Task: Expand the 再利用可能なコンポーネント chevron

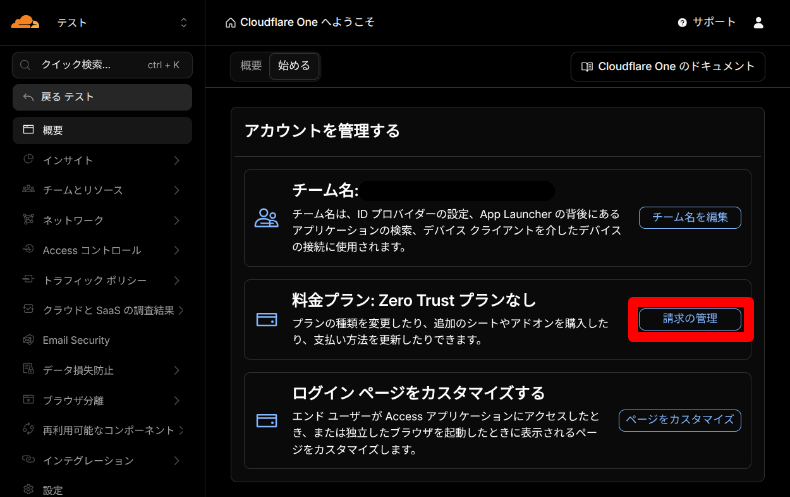Action: tap(181, 430)
